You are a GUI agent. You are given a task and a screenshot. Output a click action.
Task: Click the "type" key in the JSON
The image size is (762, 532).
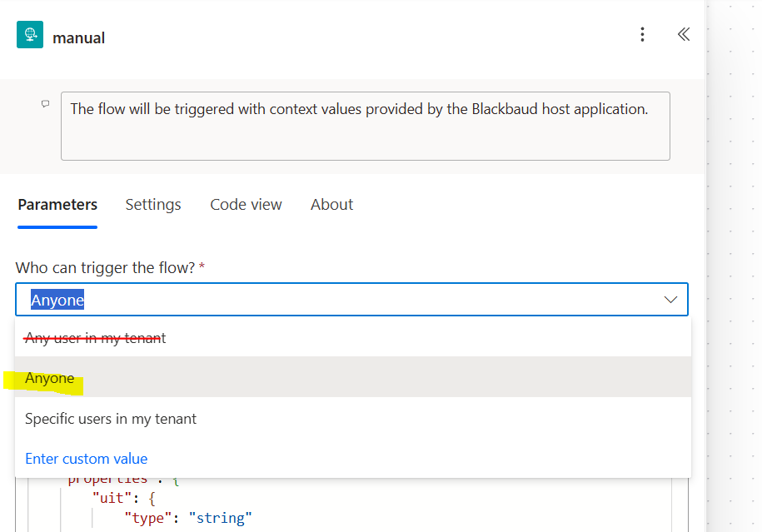(x=147, y=518)
